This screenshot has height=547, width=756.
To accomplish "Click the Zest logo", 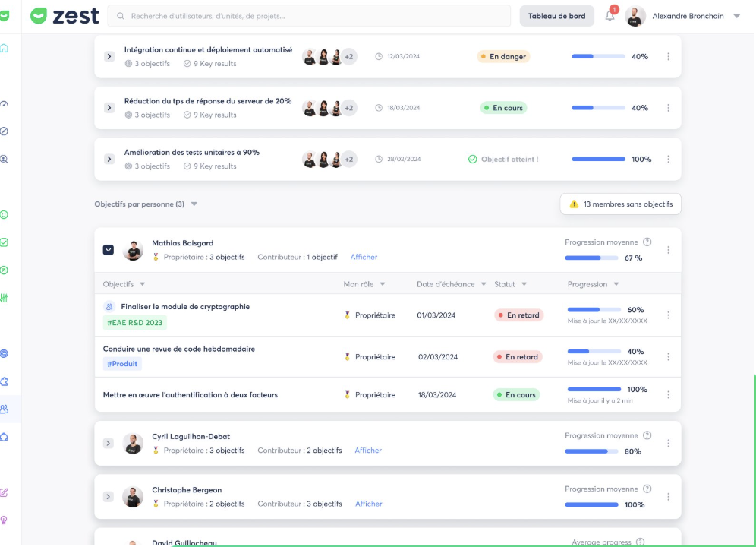I will point(65,16).
